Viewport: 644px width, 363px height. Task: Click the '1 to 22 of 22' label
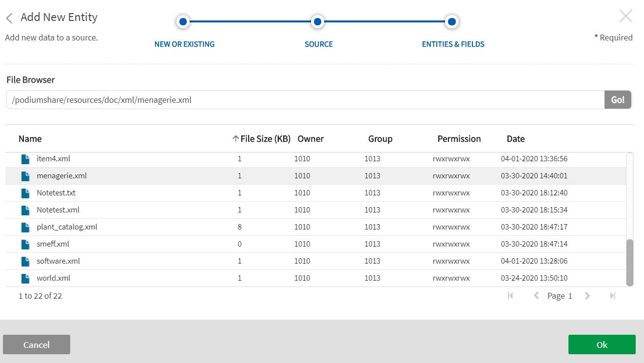pos(40,296)
